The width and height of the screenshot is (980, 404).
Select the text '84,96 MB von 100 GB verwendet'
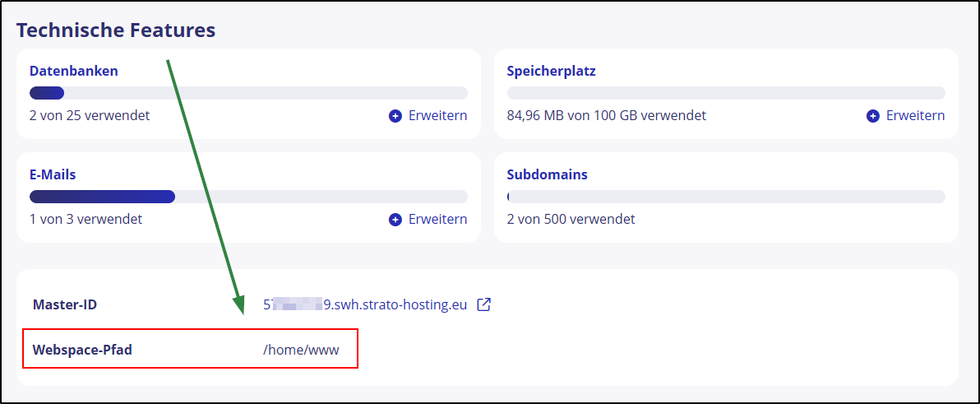point(606,116)
